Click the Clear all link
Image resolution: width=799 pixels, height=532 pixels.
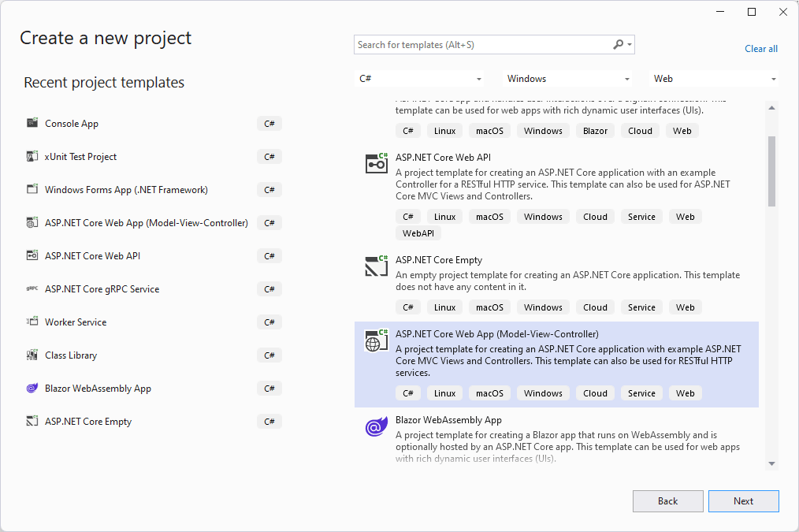tap(760, 48)
